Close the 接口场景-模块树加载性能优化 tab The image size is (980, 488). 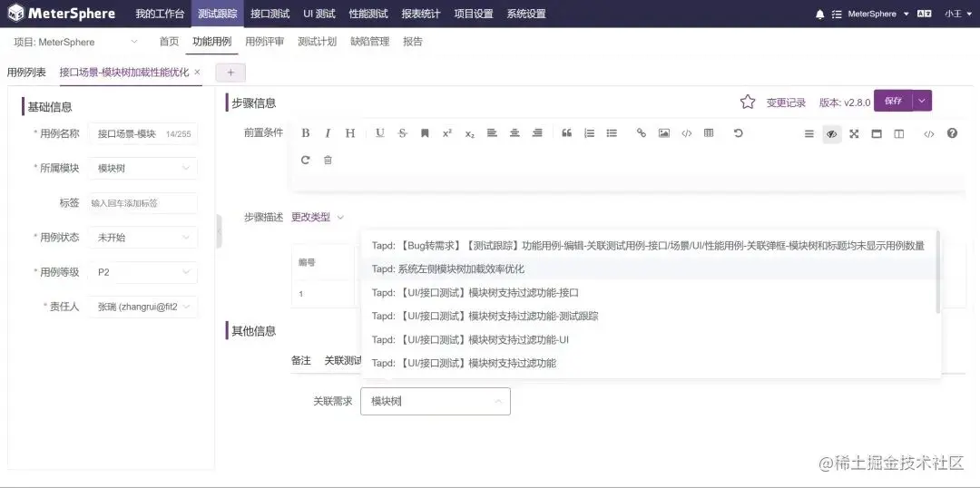(198, 72)
